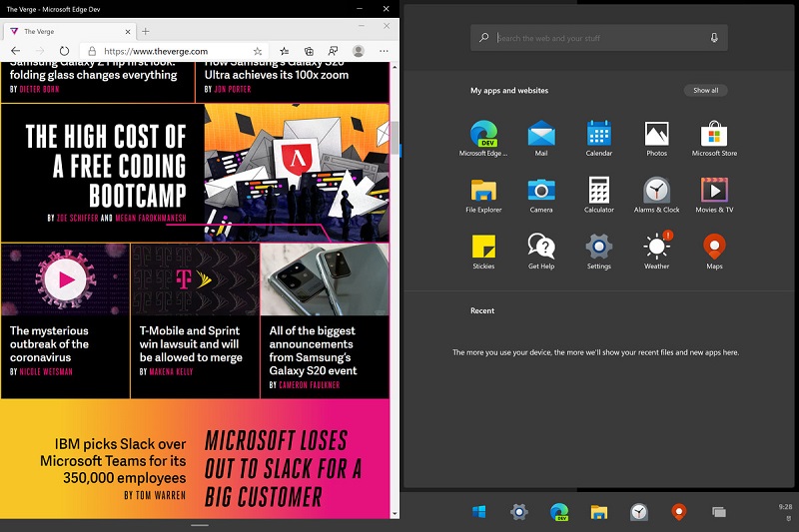Launch File Explorer from the apps grid
This screenshot has width=799, height=532.
point(483,195)
